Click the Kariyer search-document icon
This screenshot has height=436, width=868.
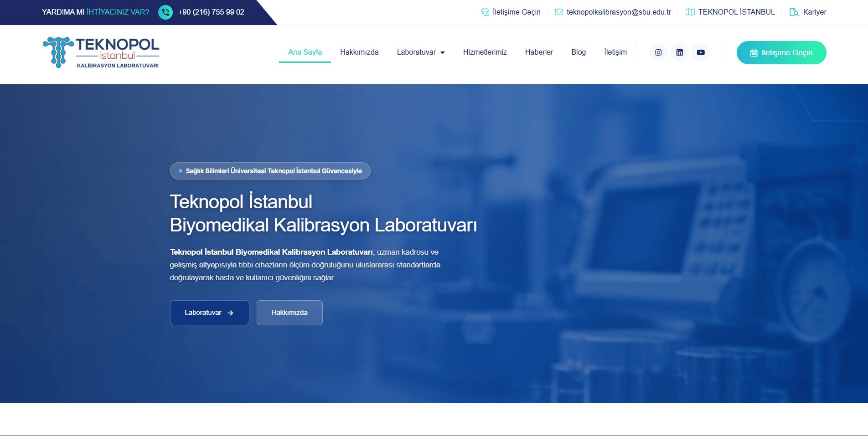[794, 12]
